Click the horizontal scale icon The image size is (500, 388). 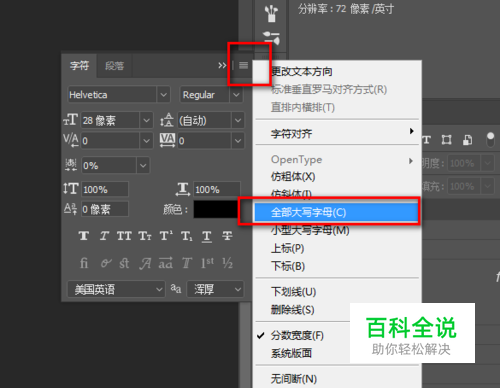[x=183, y=189]
